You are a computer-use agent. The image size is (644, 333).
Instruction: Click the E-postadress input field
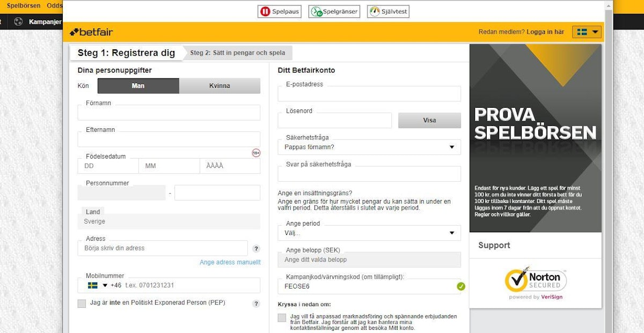click(369, 94)
